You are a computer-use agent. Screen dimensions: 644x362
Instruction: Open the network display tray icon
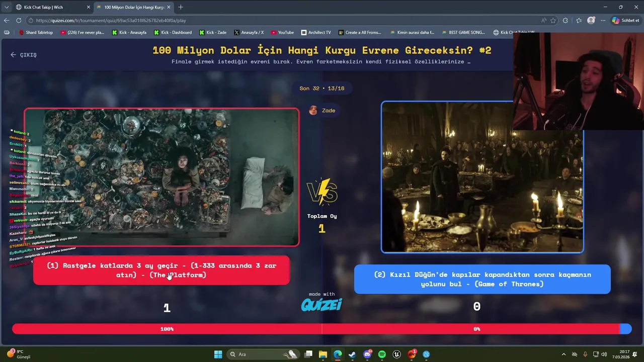596,354
